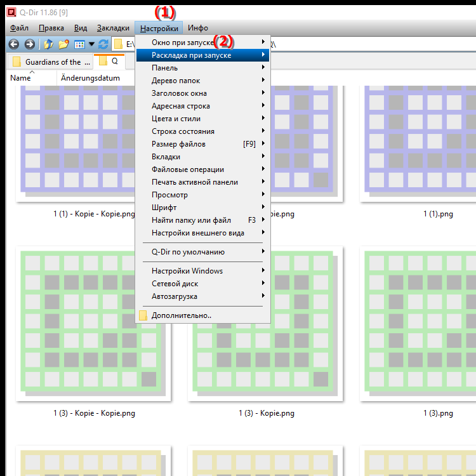Viewport: 476px width, 476px height.
Task: Select thumbnail 1 (1) - Kopie - Kopie.png
Action: [x=76, y=143]
